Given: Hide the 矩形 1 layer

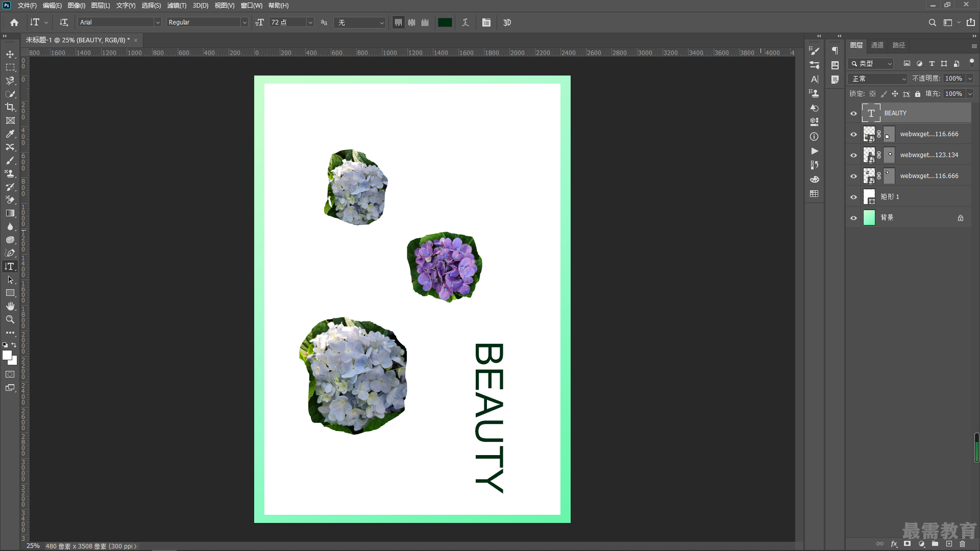Looking at the screenshot, I should (853, 197).
